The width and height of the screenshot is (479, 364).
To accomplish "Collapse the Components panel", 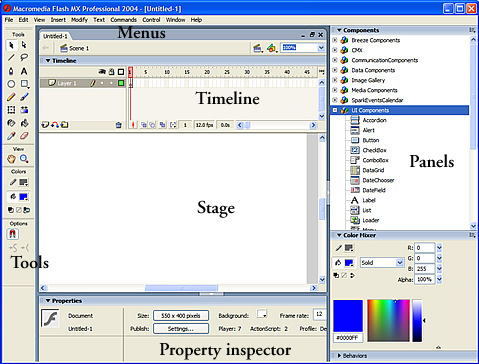I will click(x=339, y=30).
